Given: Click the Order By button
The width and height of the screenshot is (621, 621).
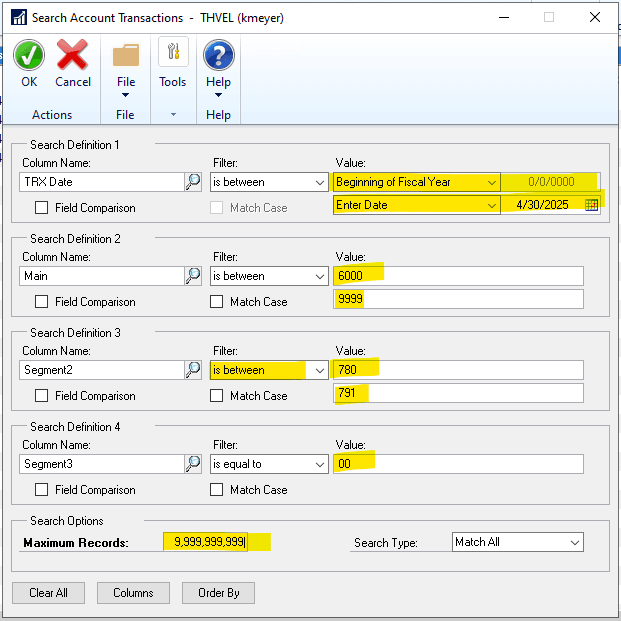Looking at the screenshot, I should pyautogui.click(x=218, y=593).
